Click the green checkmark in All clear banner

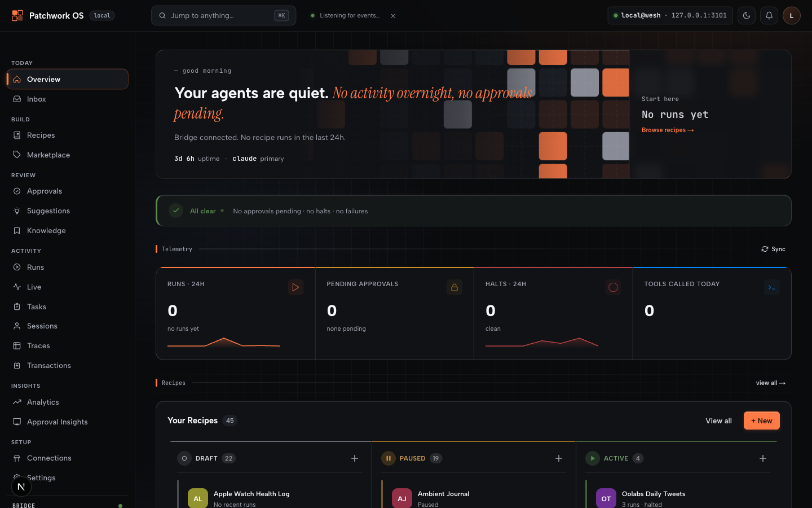coord(176,211)
